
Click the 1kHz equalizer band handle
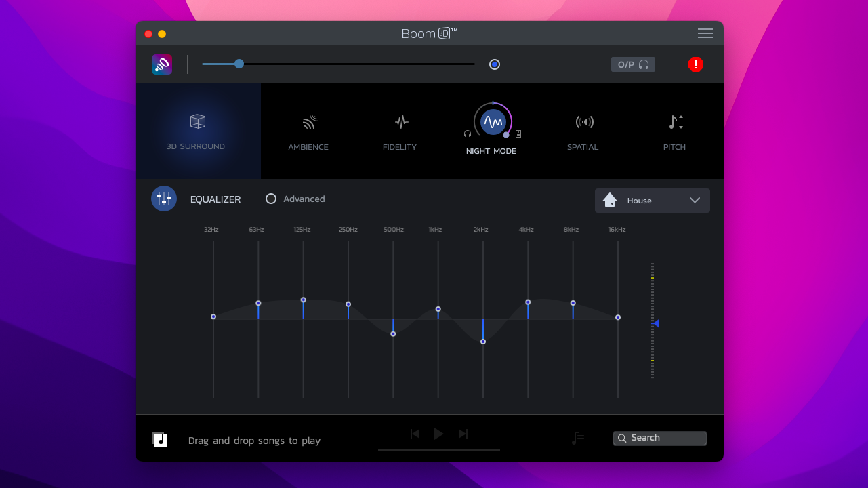pyautogui.click(x=438, y=309)
